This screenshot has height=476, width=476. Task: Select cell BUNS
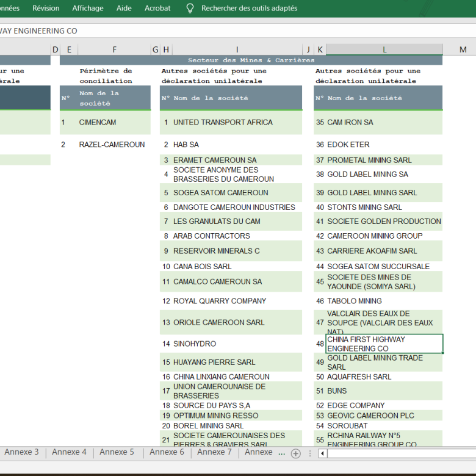pos(384,391)
